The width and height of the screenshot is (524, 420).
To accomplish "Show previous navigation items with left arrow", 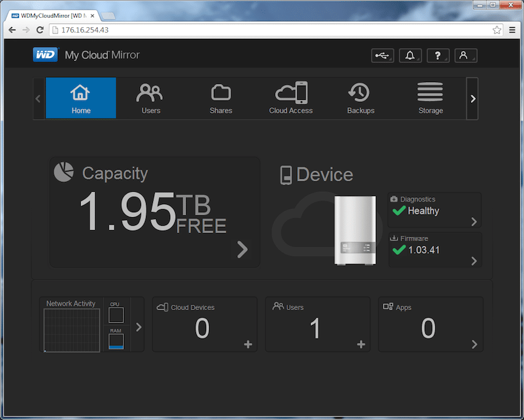I will click(38, 99).
